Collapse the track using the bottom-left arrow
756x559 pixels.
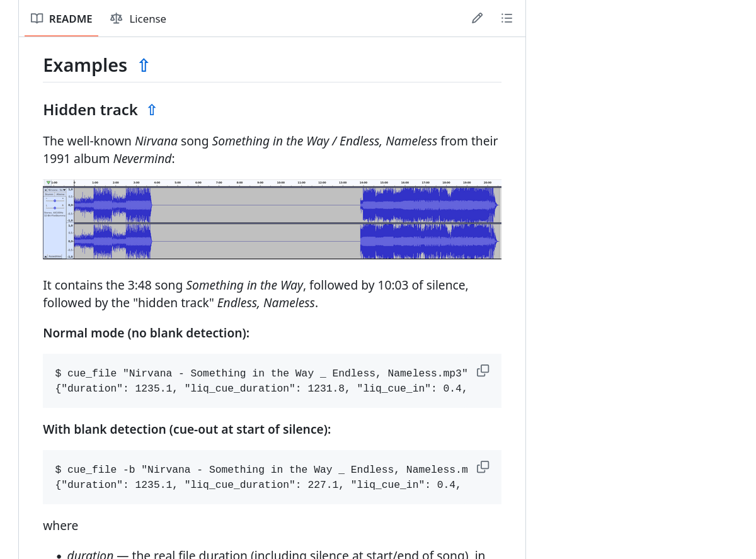46,256
